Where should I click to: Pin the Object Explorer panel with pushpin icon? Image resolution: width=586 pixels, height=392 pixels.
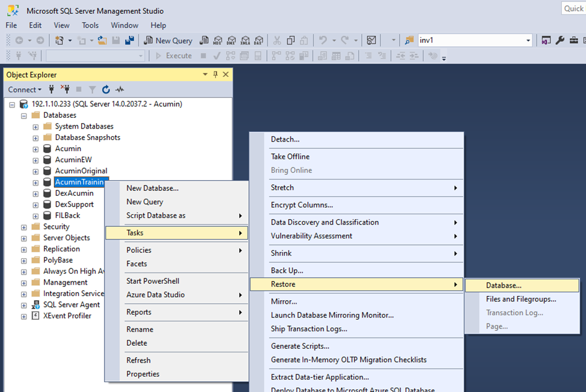215,74
